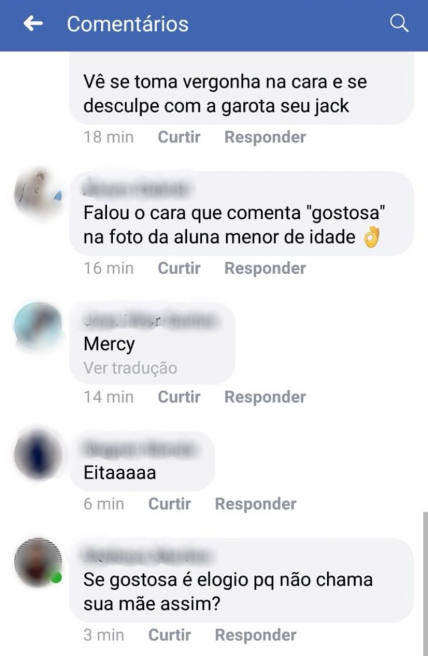Tap the avatar with green online dot

tap(38, 562)
